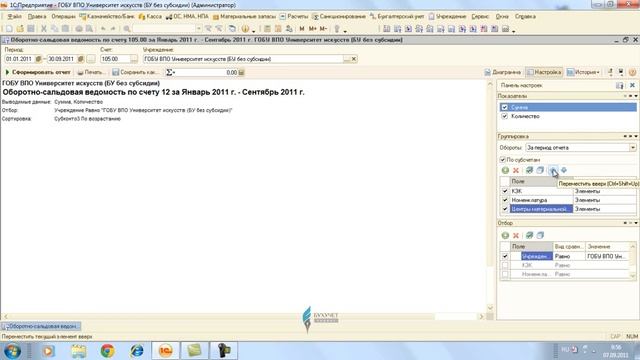Click the Open file toolbar icon

point(20,29)
